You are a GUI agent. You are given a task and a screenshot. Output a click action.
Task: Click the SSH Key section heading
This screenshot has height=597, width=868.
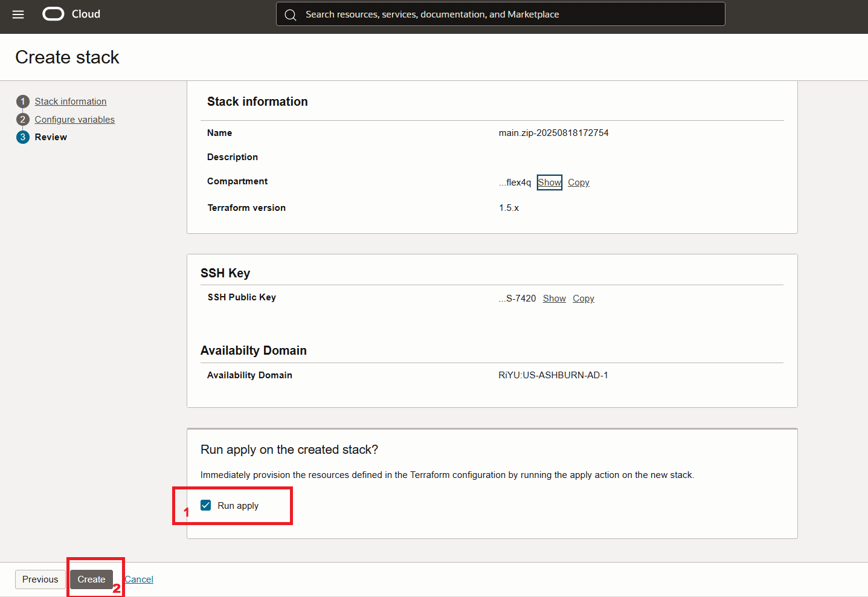(x=225, y=273)
